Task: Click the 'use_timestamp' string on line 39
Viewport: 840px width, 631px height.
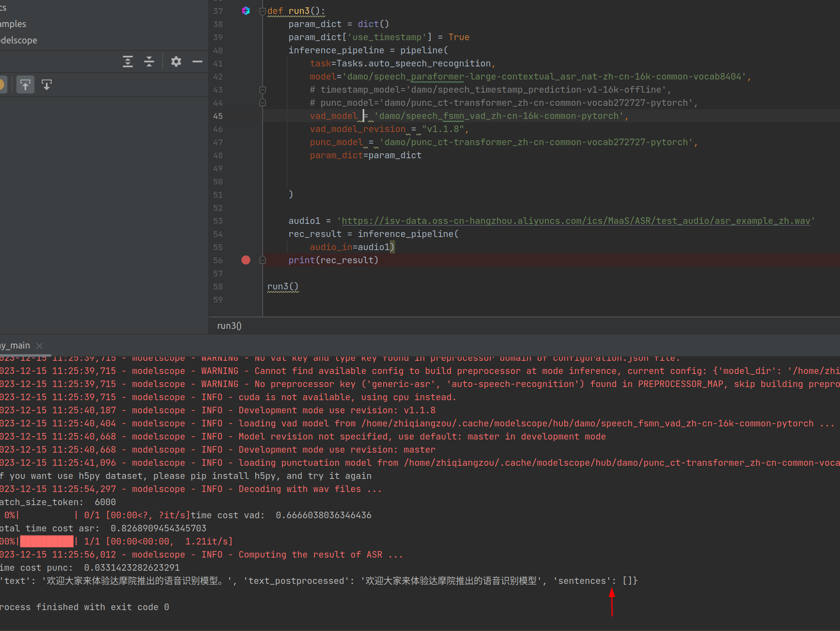Action: pyautogui.click(x=387, y=37)
